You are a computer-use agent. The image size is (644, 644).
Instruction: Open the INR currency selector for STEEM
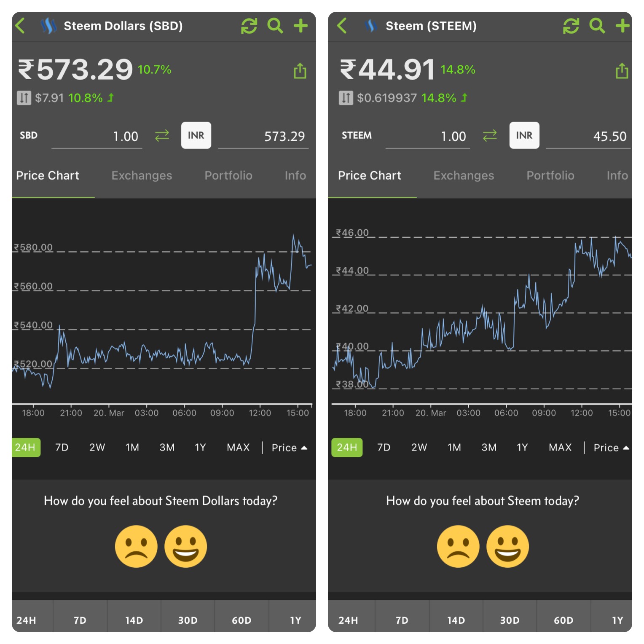[524, 135]
